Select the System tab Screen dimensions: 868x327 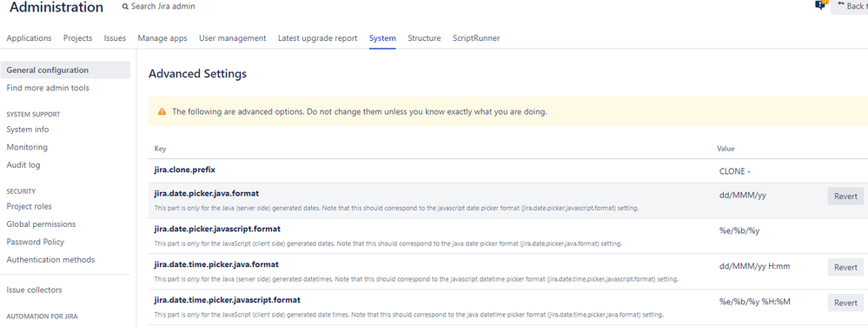click(382, 38)
